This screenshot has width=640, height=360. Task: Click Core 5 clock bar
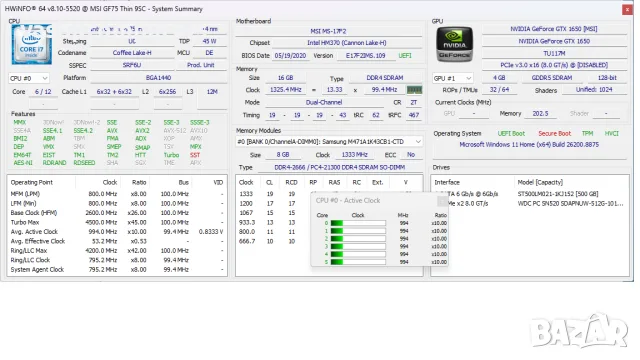tap(358, 262)
